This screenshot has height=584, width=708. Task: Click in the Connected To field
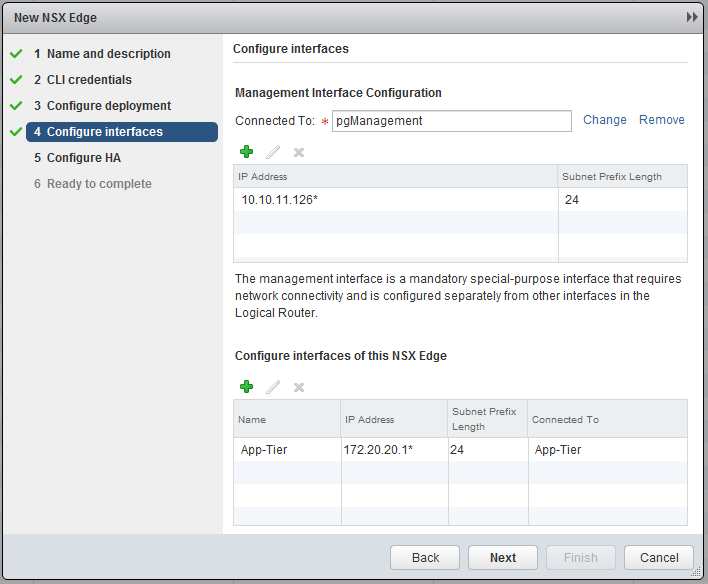pyautogui.click(x=451, y=121)
